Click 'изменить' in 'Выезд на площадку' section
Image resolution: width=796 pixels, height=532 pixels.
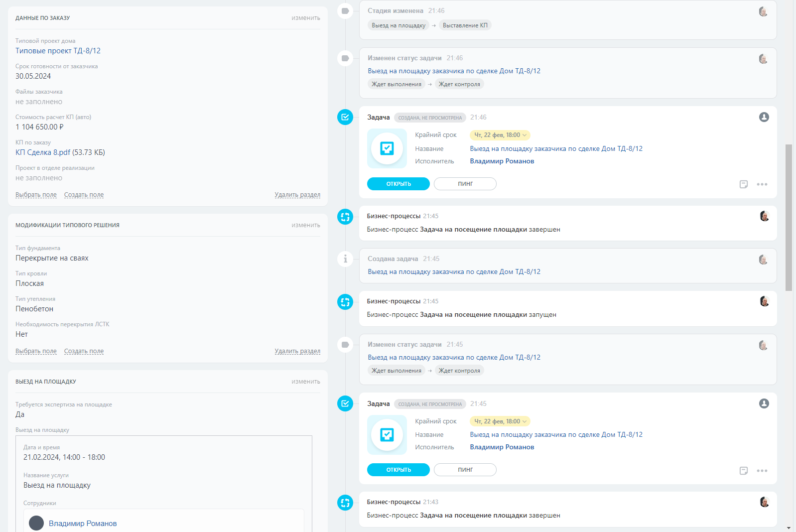pyautogui.click(x=306, y=382)
